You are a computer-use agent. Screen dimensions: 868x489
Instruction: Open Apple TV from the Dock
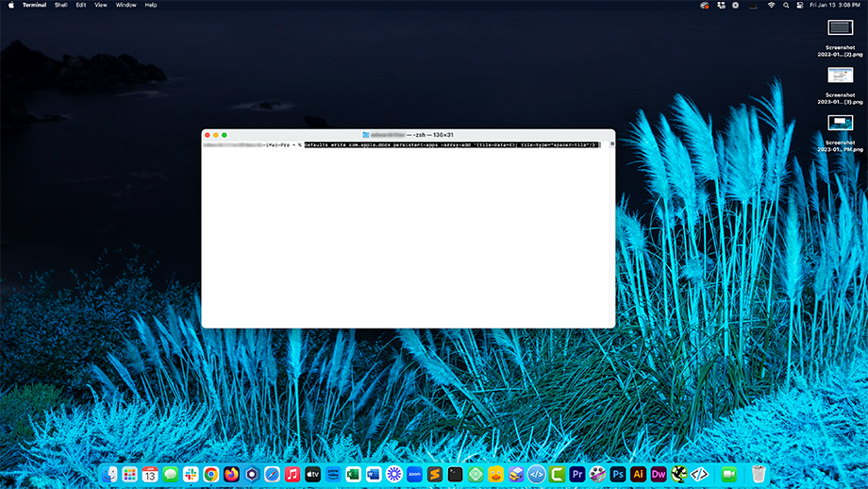tap(313, 474)
